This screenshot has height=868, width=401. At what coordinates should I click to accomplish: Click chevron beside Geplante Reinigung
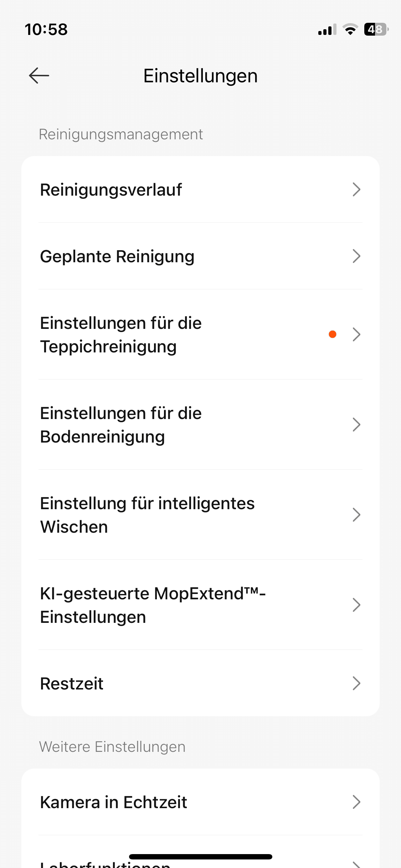(356, 256)
